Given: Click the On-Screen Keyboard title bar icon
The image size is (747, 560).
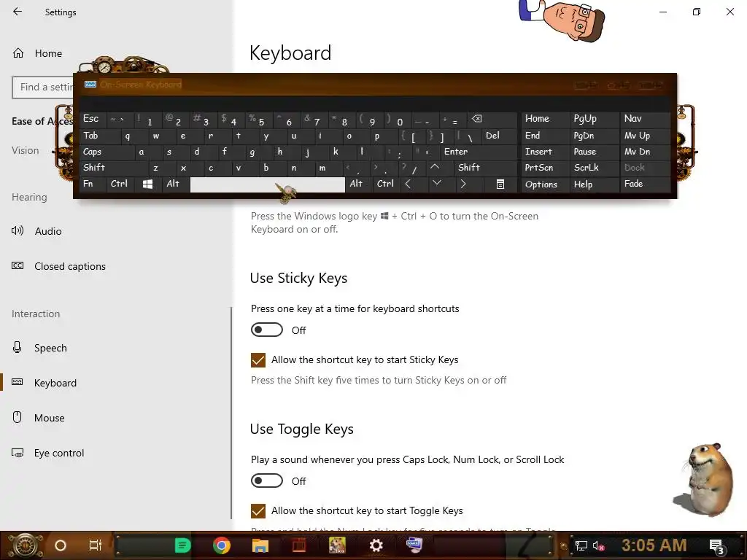Looking at the screenshot, I should coord(90,85).
